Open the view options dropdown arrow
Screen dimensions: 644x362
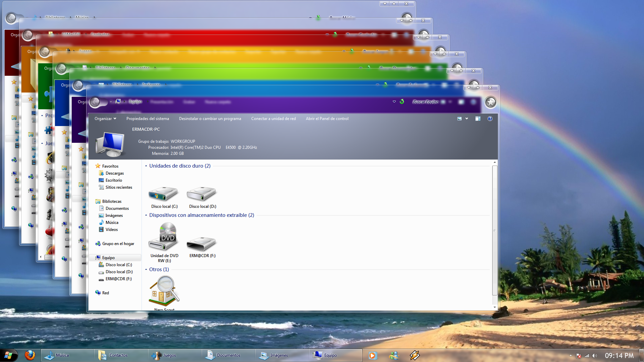[467, 119]
